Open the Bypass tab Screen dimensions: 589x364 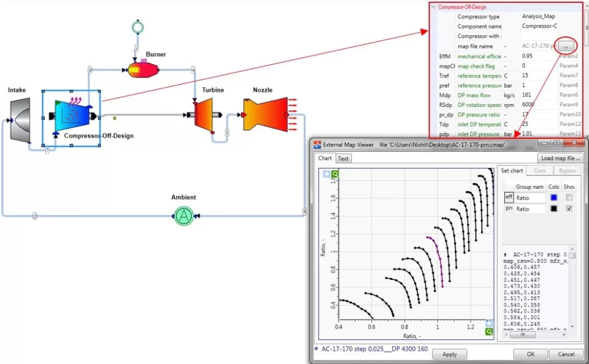567,171
